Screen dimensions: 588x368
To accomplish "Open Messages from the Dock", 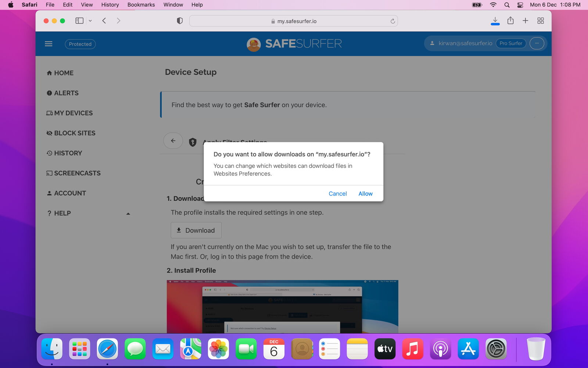I will [135, 349].
